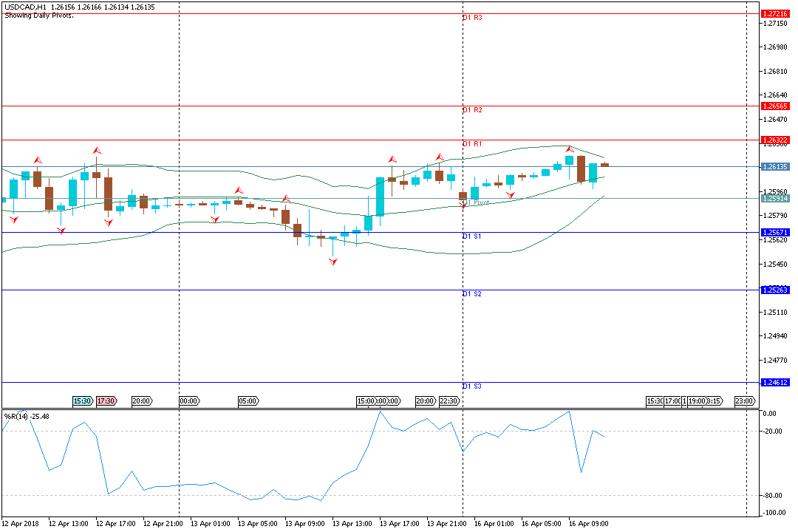Click the pink 17:30 event marker

point(106,401)
